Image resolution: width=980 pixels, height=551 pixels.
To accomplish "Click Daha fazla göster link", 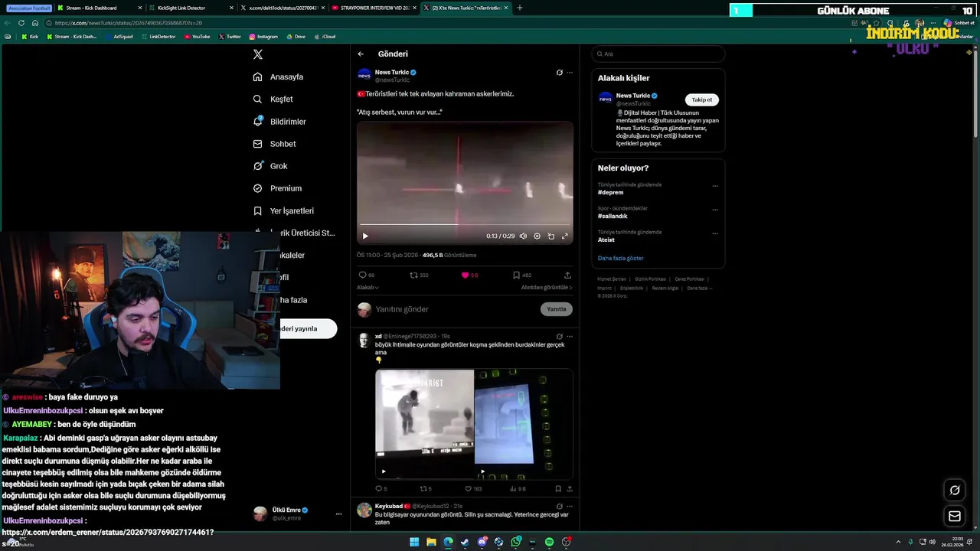I will pyautogui.click(x=621, y=258).
